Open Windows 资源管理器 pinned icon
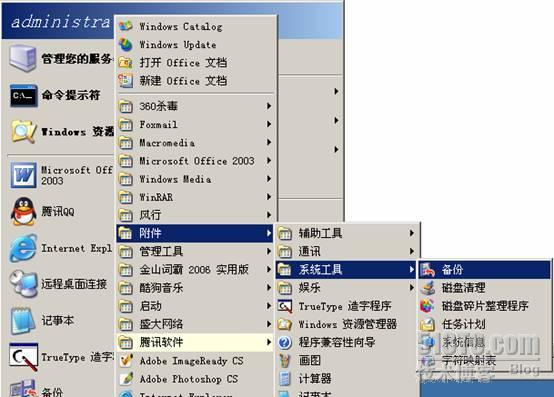 pyautogui.click(x=23, y=131)
